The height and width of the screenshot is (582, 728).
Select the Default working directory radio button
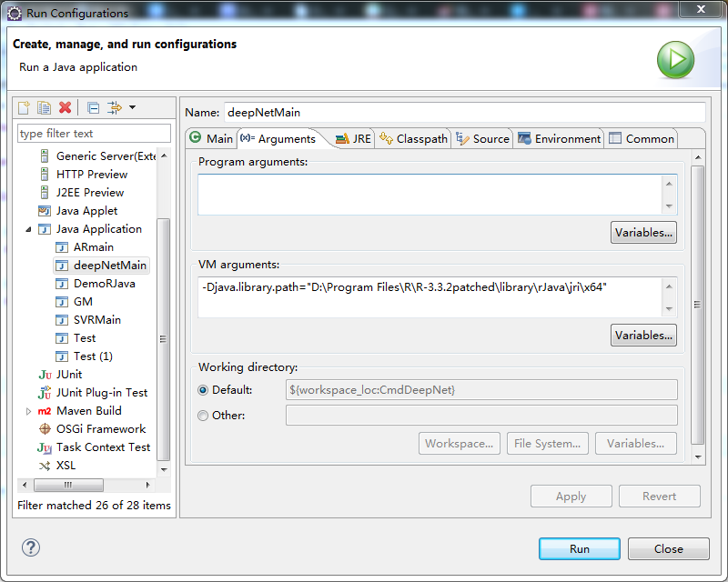click(x=203, y=389)
